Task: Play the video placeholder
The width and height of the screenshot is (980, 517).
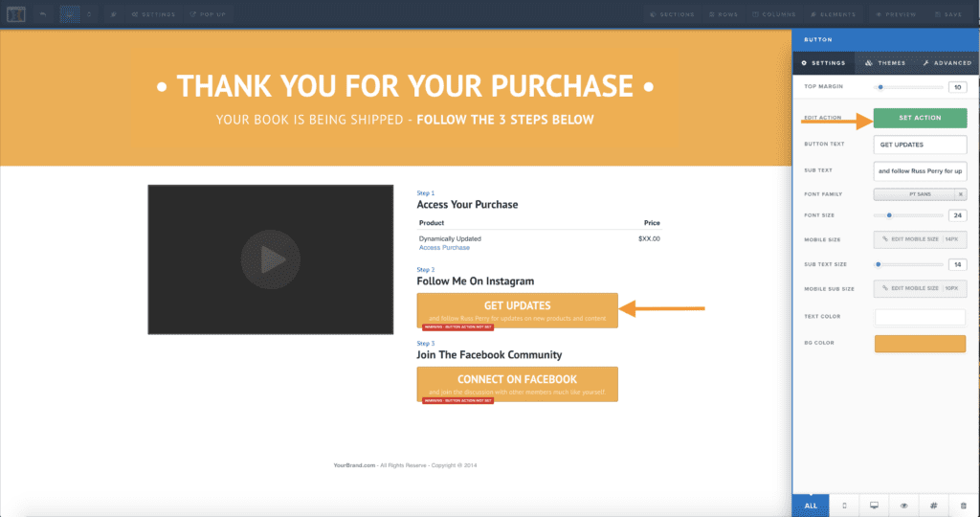Action: pos(270,259)
